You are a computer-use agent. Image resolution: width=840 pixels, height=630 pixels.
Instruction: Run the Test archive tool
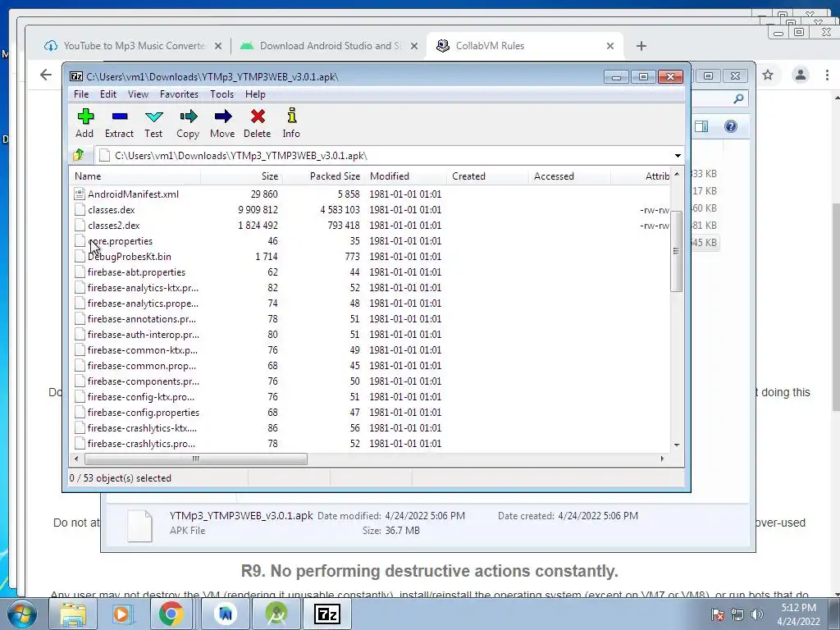[x=153, y=124]
